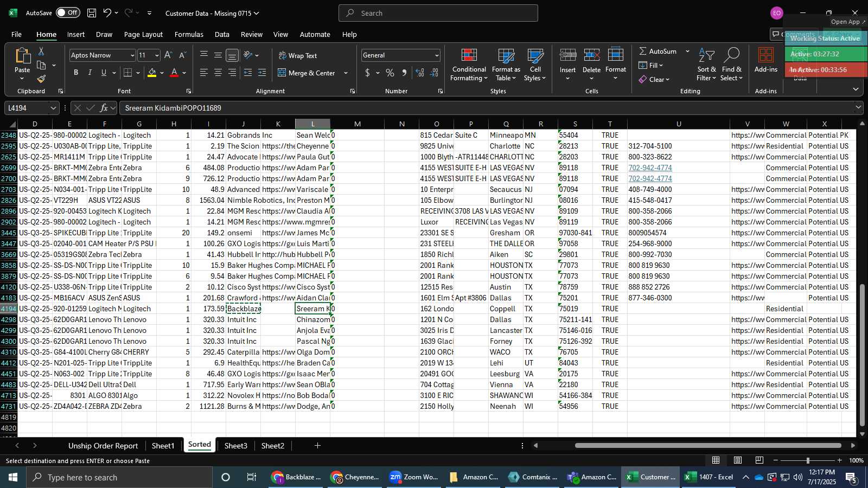The image size is (868, 488).
Task: Switch to Page Layout view in status bar
Action: coord(738,460)
